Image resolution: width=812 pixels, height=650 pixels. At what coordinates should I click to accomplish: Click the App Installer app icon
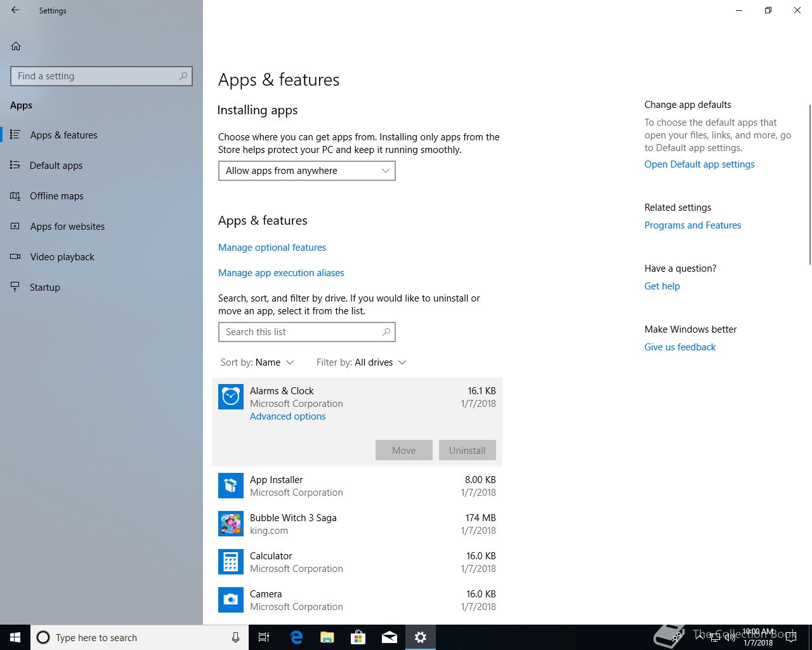coord(231,486)
